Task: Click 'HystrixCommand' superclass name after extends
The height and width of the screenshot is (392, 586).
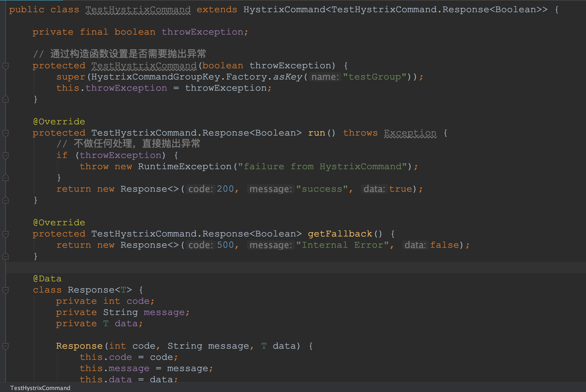Action: pyautogui.click(x=284, y=10)
